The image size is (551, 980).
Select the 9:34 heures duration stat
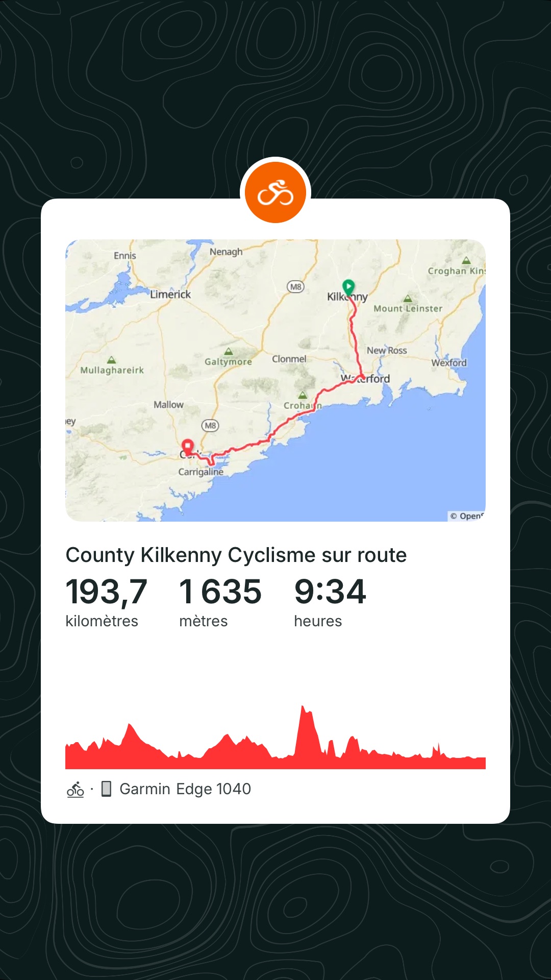click(330, 602)
